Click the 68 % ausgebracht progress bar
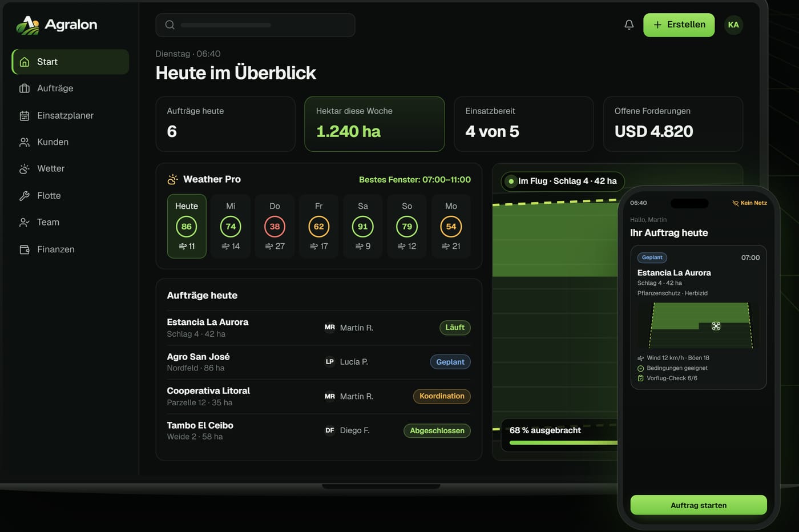 coord(563,442)
